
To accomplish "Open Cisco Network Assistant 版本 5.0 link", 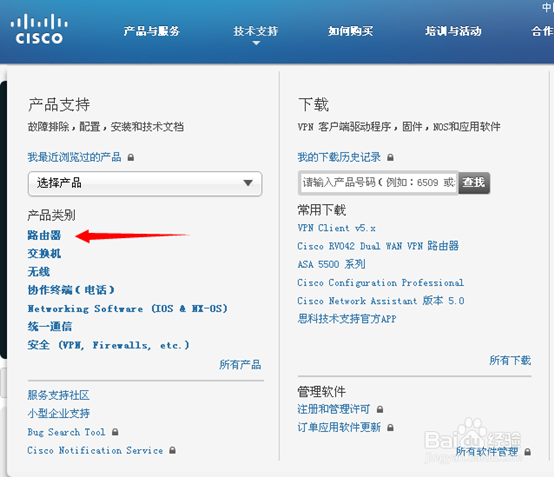I will coord(381,301).
